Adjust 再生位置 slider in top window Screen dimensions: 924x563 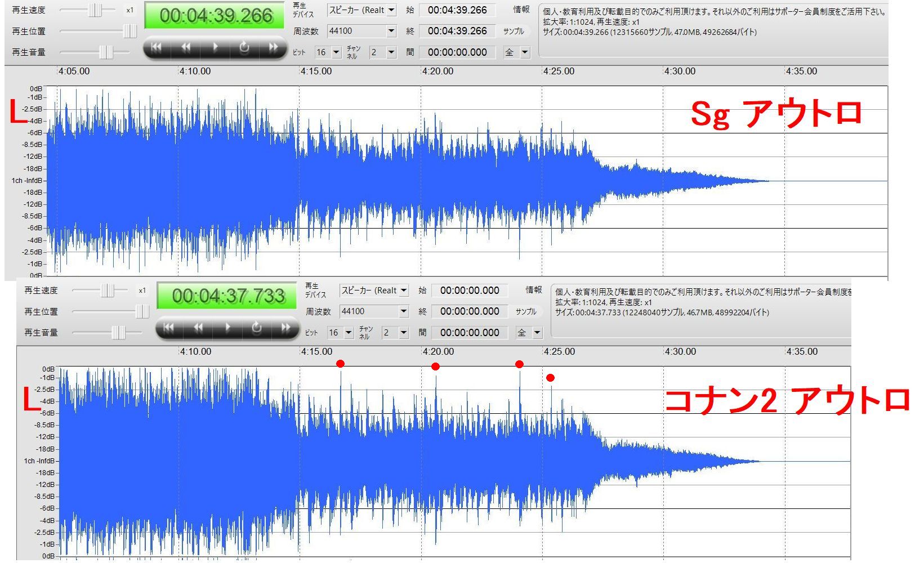point(130,31)
